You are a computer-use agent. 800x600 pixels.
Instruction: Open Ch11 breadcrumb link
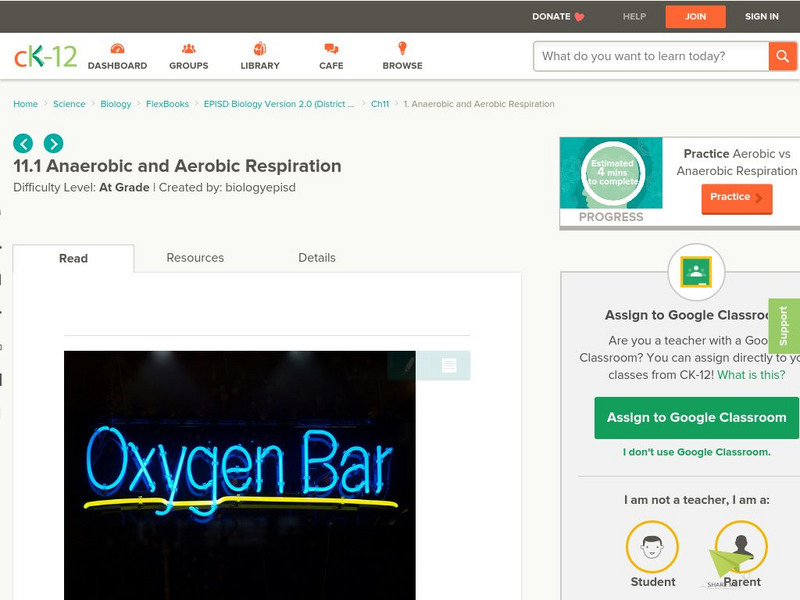380,104
